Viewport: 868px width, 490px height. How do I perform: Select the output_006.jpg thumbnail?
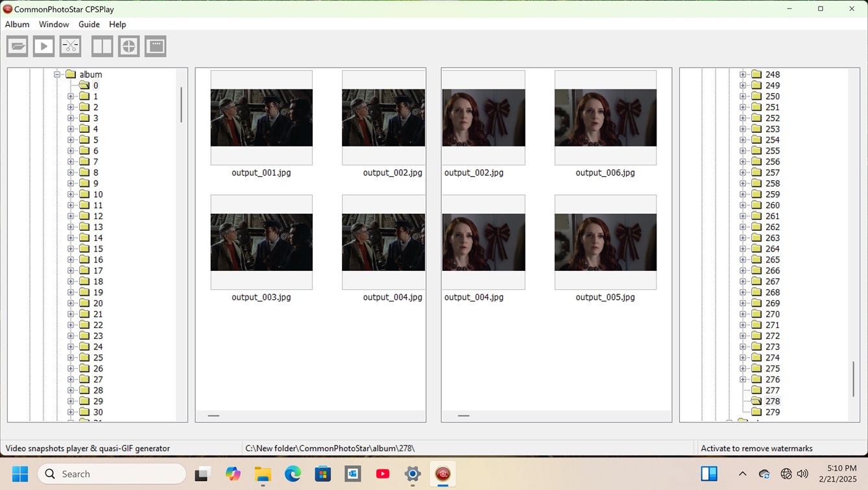pos(605,118)
